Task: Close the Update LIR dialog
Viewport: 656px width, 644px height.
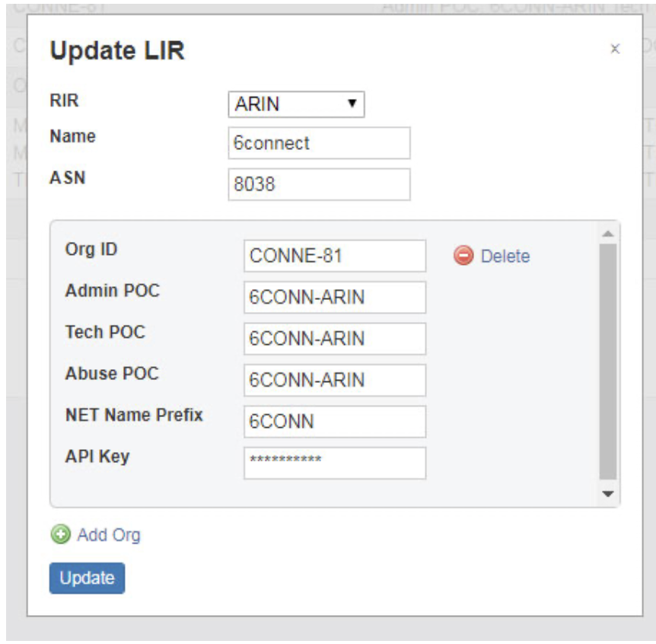Action: [x=615, y=49]
